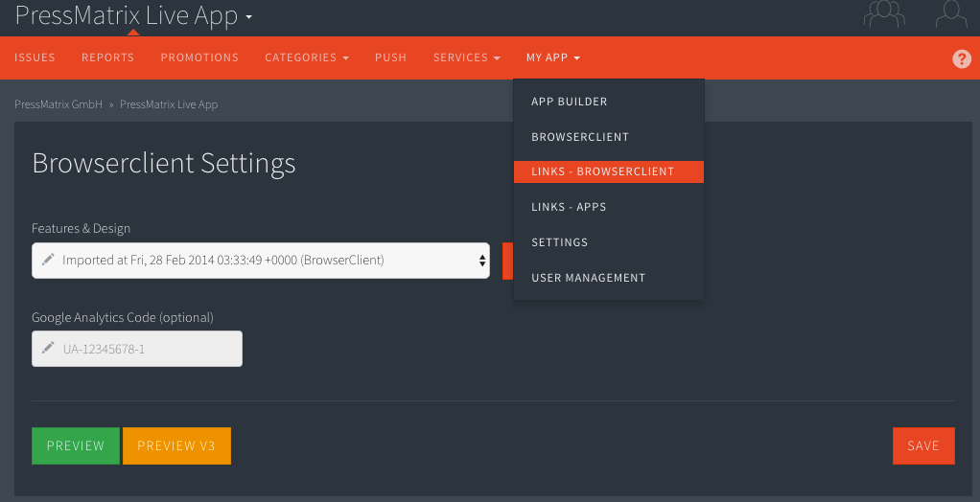Open the Categories dropdown menu

click(x=306, y=57)
